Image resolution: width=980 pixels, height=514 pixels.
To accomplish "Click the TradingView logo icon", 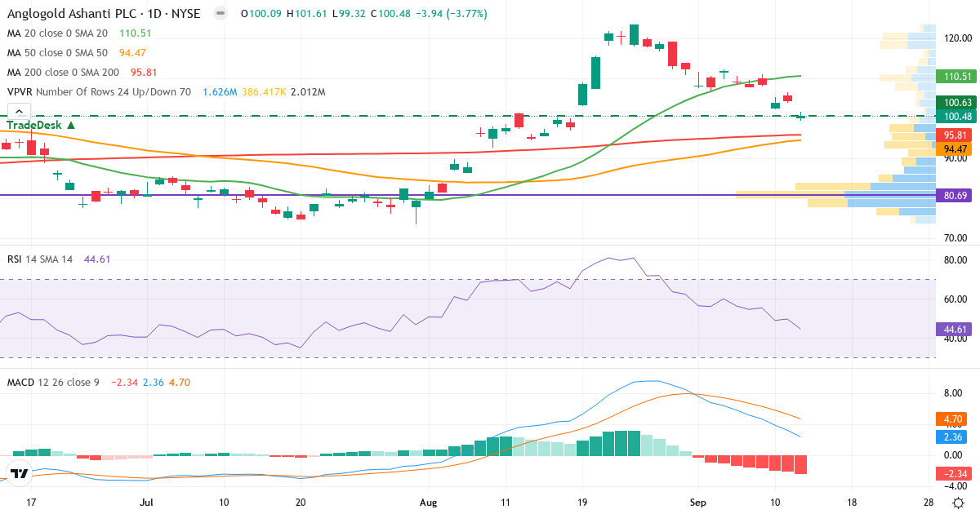I will tap(20, 472).
